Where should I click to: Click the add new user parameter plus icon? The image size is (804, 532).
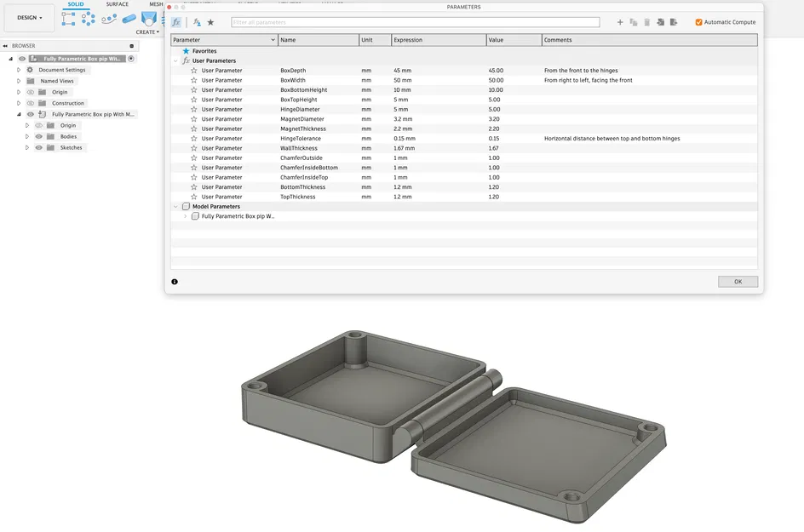pyautogui.click(x=619, y=22)
